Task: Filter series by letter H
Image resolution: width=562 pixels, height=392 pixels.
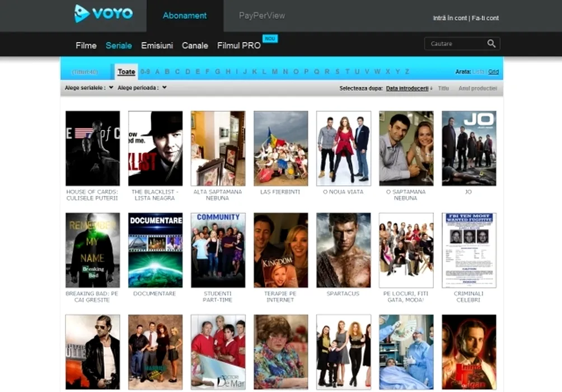Action: click(x=228, y=72)
